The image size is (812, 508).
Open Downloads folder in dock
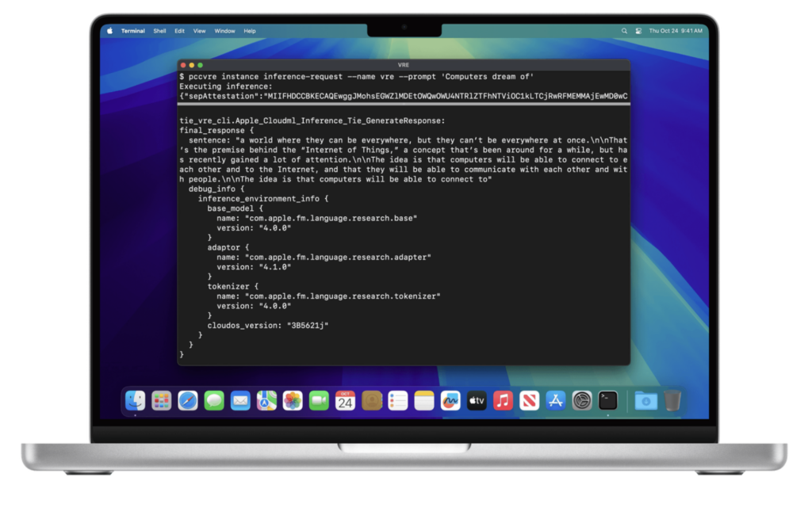pyautogui.click(x=645, y=400)
